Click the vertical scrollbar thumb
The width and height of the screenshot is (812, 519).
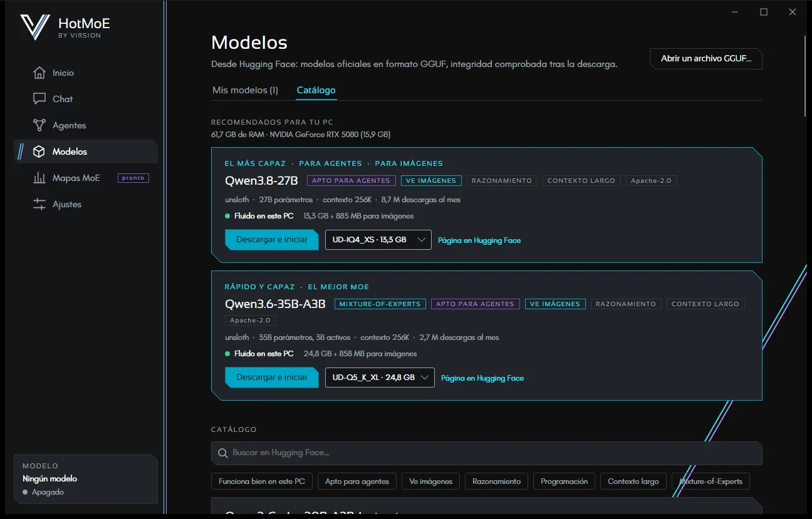[x=806, y=75]
